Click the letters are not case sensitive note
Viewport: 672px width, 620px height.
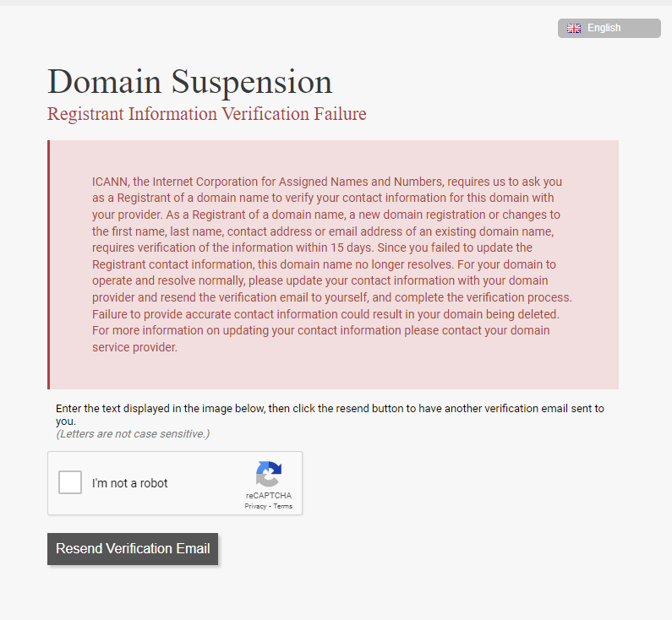pos(133,433)
